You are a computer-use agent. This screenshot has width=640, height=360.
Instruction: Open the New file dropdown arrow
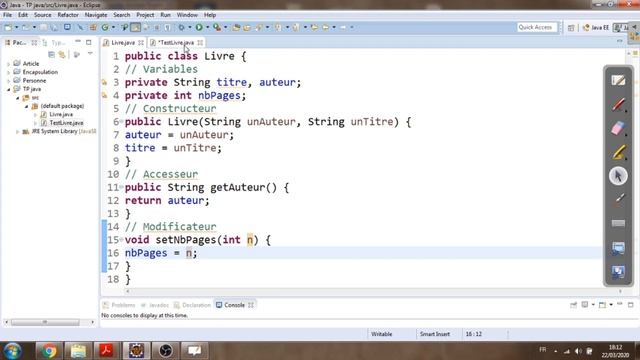tap(17, 27)
